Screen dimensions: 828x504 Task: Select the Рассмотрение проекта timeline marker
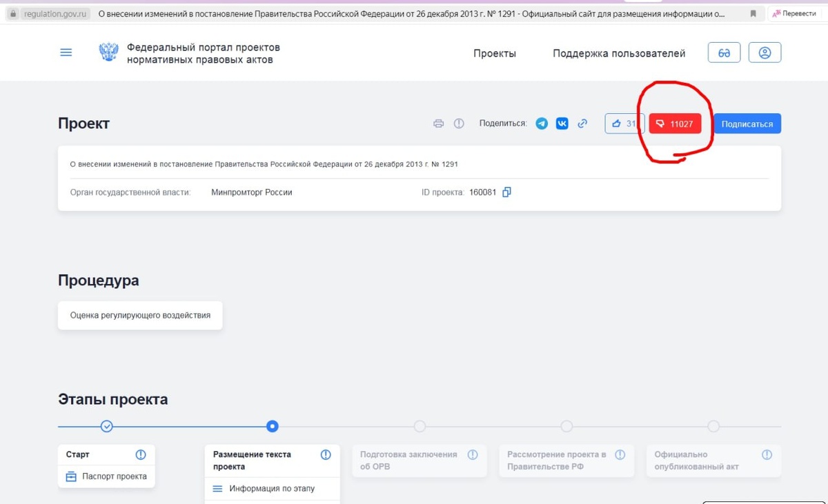tap(566, 426)
